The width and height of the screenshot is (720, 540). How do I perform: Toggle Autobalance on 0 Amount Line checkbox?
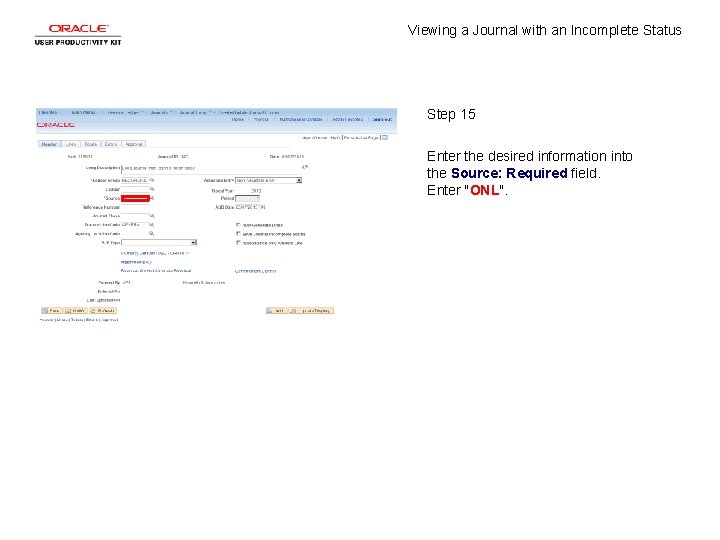[238, 242]
